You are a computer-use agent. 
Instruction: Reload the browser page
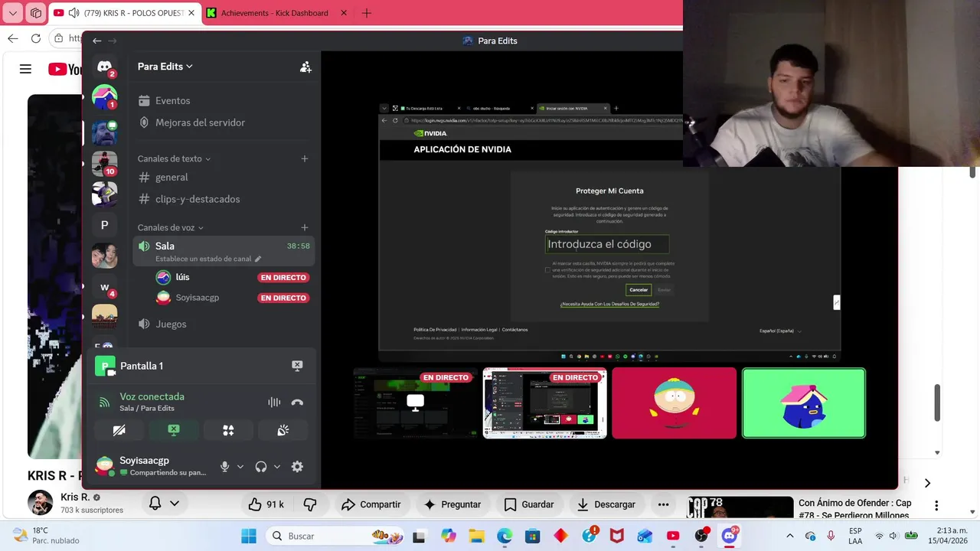(36, 38)
